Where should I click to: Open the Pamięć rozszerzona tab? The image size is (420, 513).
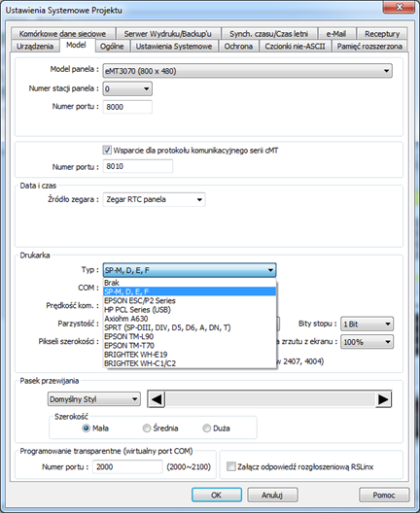pyautogui.click(x=369, y=46)
